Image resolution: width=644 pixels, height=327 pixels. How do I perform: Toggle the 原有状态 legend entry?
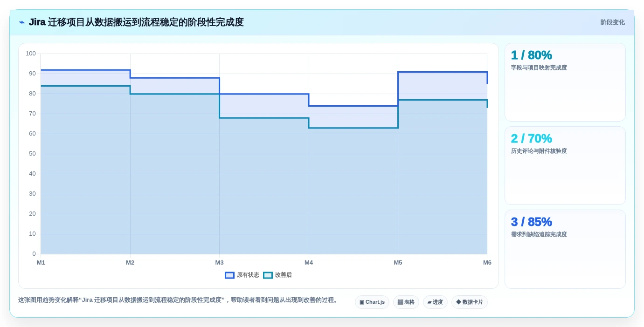click(242, 275)
